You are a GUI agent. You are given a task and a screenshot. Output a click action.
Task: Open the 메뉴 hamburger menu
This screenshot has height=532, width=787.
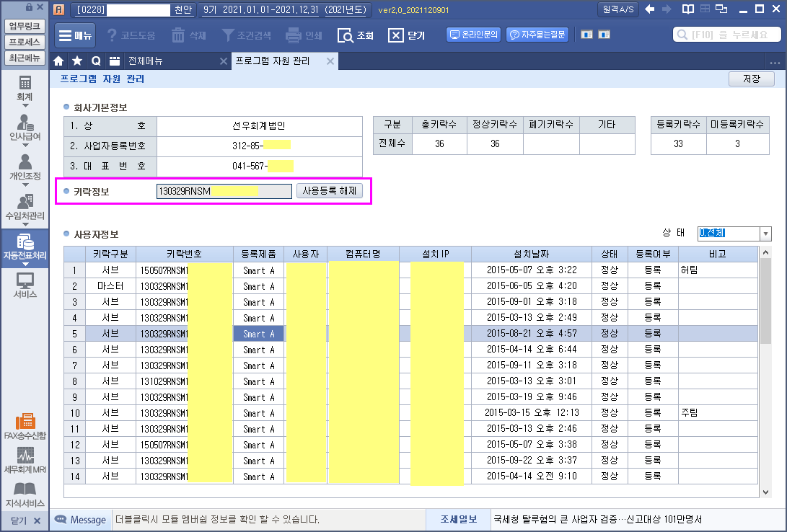(75, 35)
